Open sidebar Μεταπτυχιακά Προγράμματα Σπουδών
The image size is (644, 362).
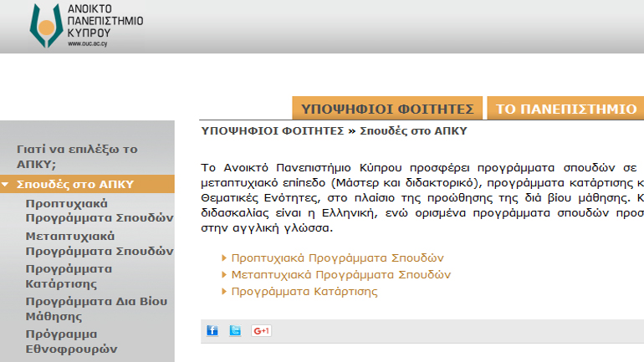(100, 243)
